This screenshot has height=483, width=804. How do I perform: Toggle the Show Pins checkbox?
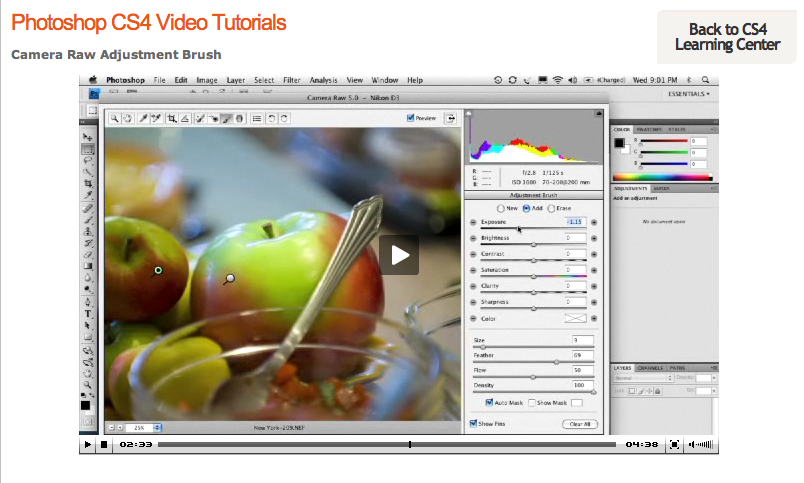(473, 424)
